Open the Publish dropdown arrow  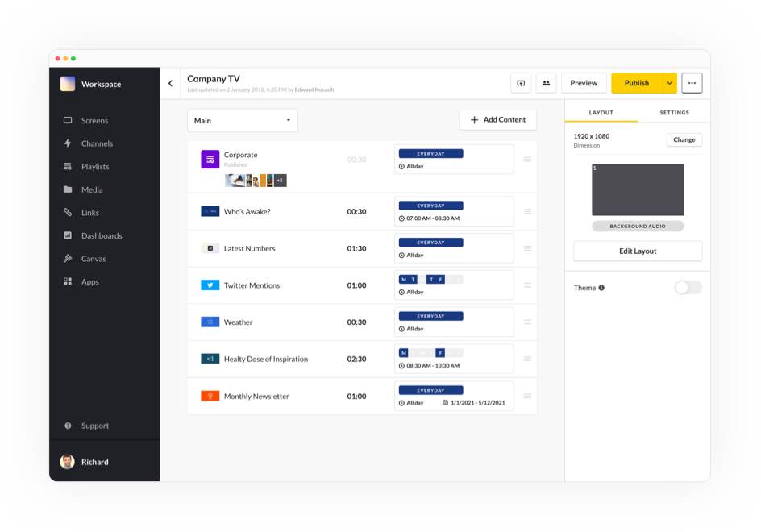[669, 83]
